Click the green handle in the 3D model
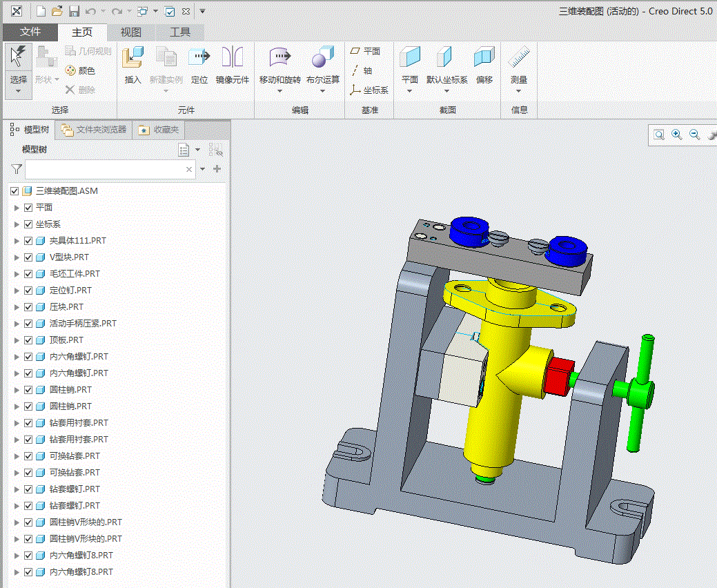 point(640,393)
